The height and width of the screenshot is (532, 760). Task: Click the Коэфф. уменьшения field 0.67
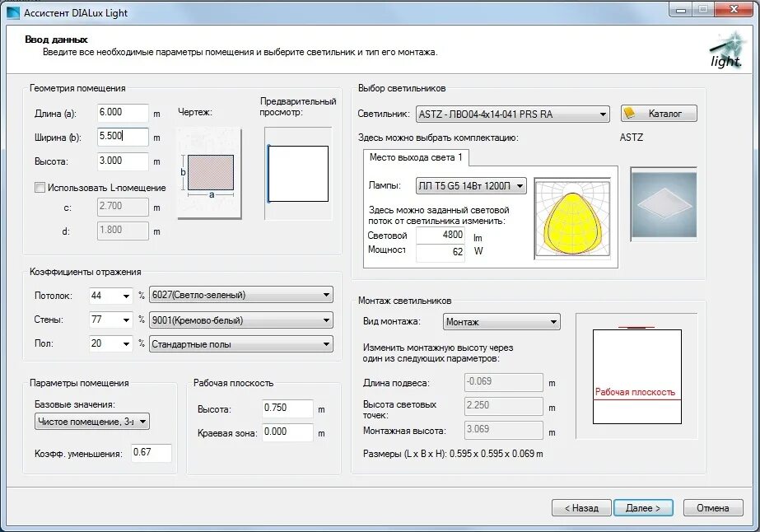pyautogui.click(x=152, y=452)
